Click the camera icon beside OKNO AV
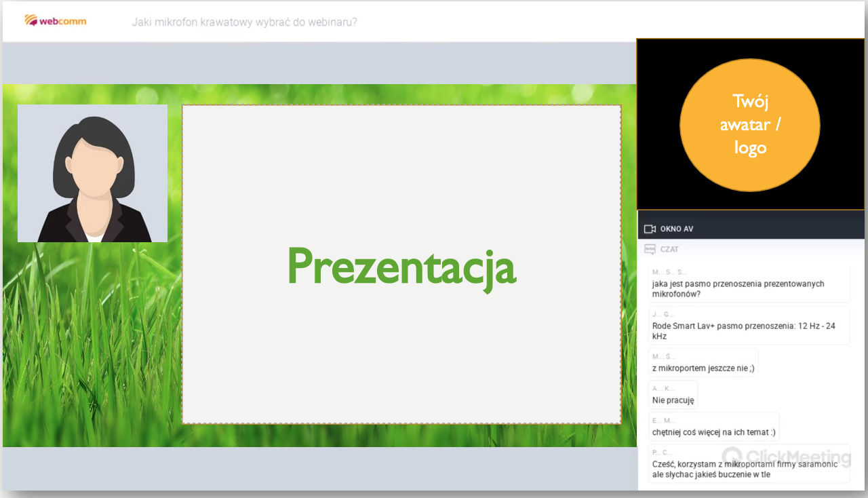 tap(650, 229)
